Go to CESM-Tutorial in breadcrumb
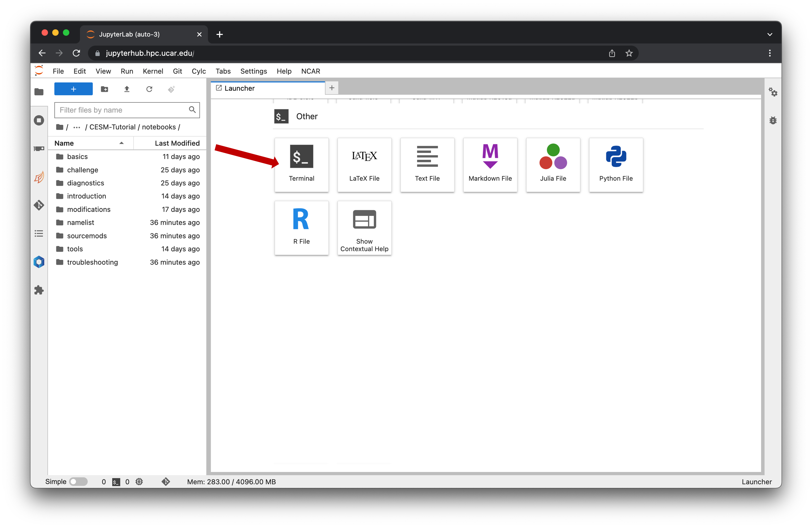 pyautogui.click(x=112, y=127)
